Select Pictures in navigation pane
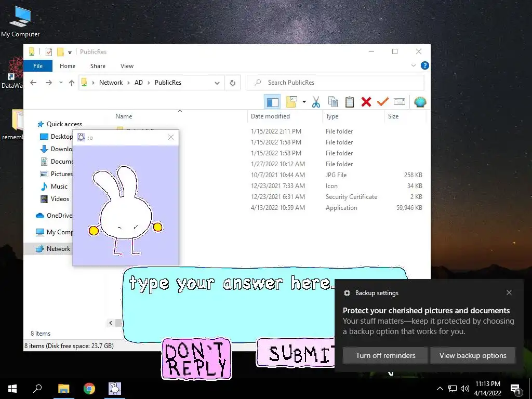The height and width of the screenshot is (399, 532). [56, 174]
